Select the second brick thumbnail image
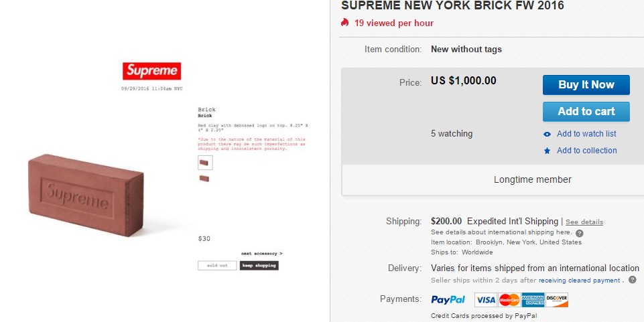This screenshot has width=644, height=322. click(x=204, y=179)
